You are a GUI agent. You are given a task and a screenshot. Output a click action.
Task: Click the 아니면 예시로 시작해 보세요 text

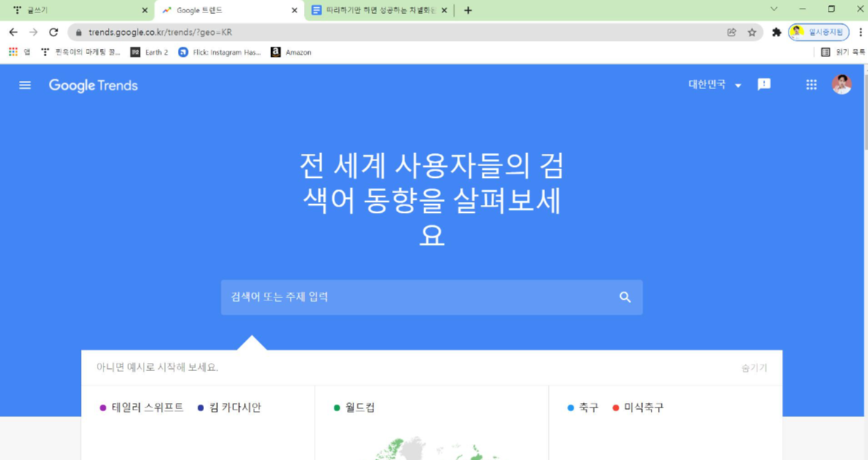coord(157,367)
